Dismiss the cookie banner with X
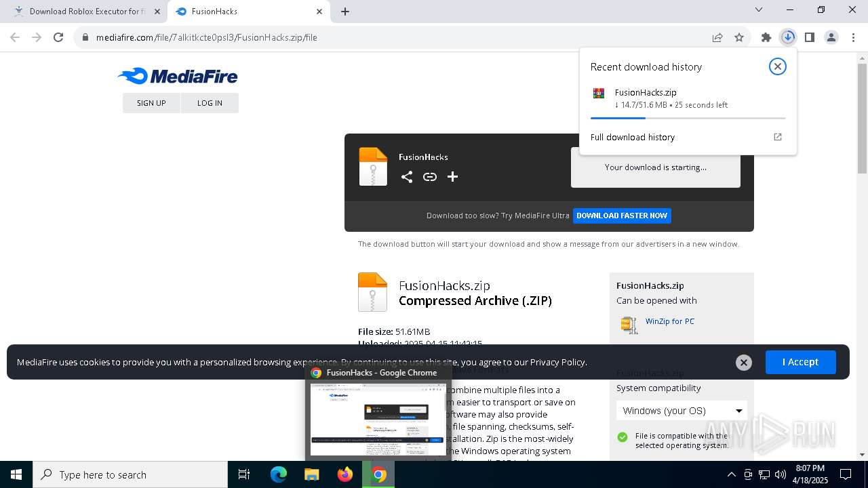This screenshot has width=868, height=488. [x=744, y=363]
